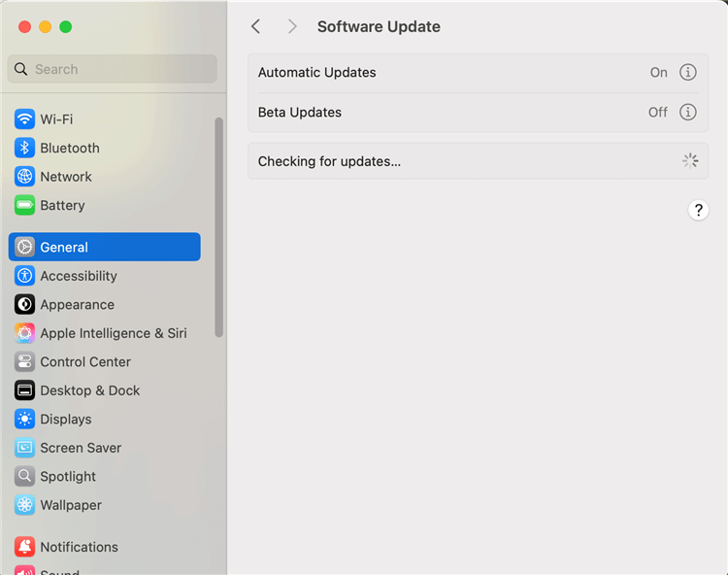The height and width of the screenshot is (575, 728).
Task: Show Beta Updates info details
Action: point(688,113)
